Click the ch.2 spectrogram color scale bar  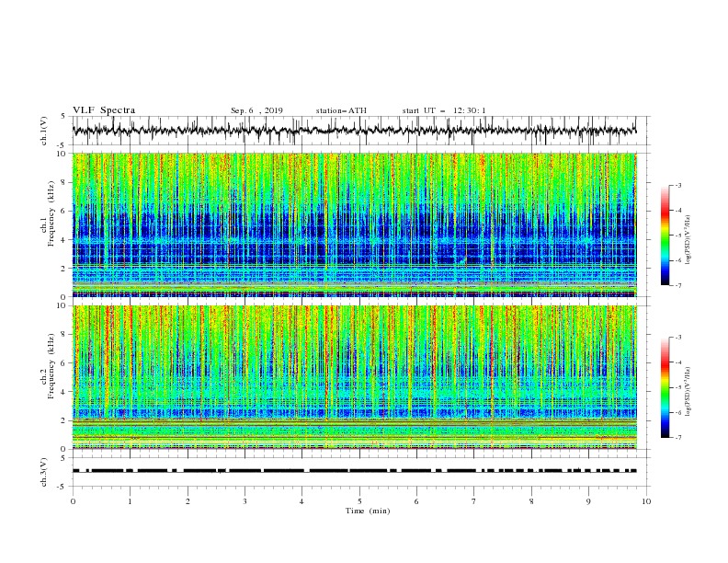click(x=665, y=387)
